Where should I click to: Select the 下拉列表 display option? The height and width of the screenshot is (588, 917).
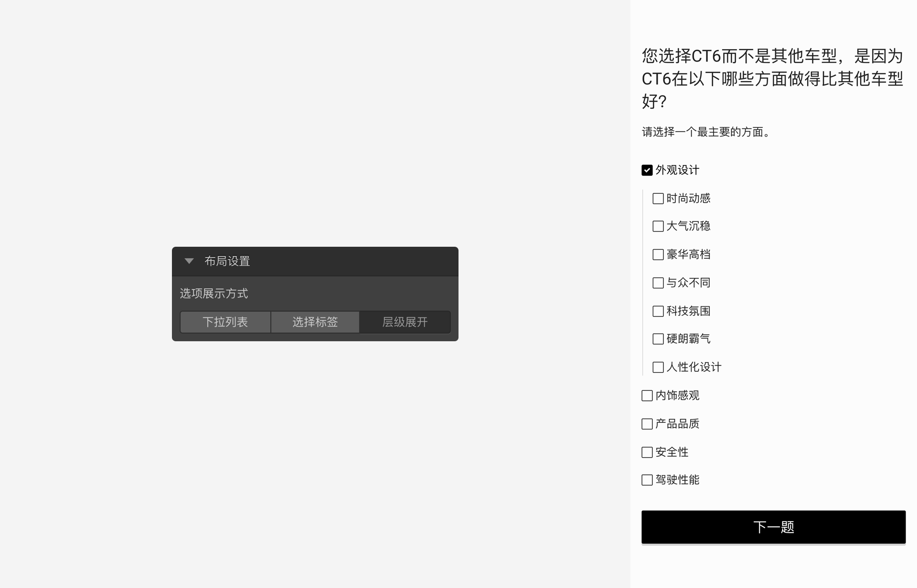(225, 322)
